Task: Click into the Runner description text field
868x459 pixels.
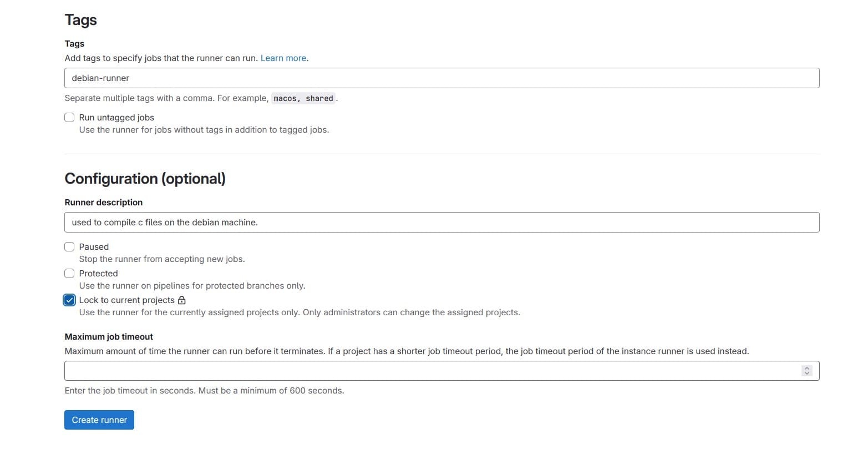Action: pos(441,223)
